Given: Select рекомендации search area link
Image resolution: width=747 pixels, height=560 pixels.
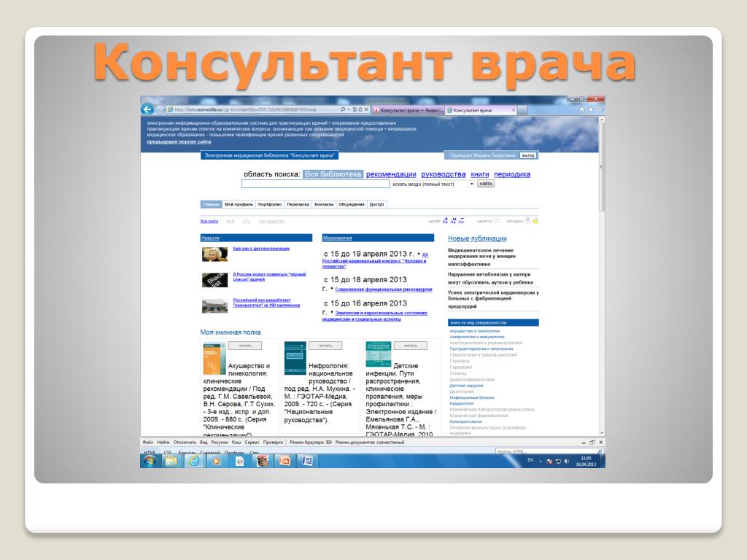Looking at the screenshot, I should click(391, 174).
